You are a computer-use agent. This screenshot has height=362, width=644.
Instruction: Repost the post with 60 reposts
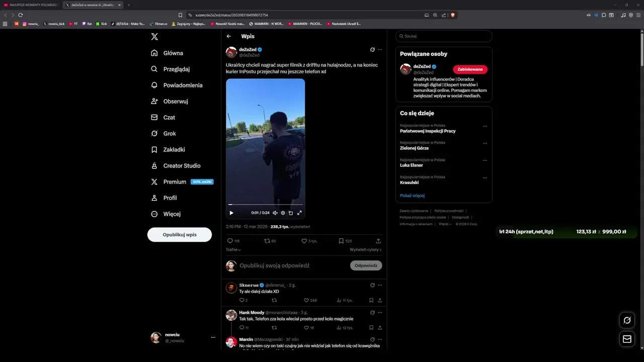270,241
